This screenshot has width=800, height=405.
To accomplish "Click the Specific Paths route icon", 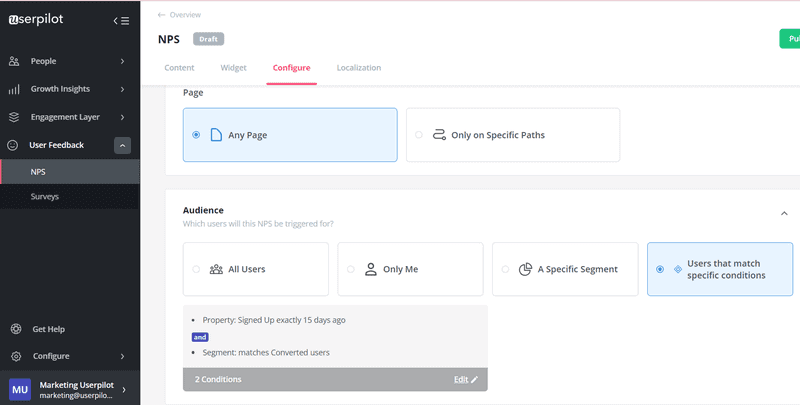I will pyautogui.click(x=439, y=135).
